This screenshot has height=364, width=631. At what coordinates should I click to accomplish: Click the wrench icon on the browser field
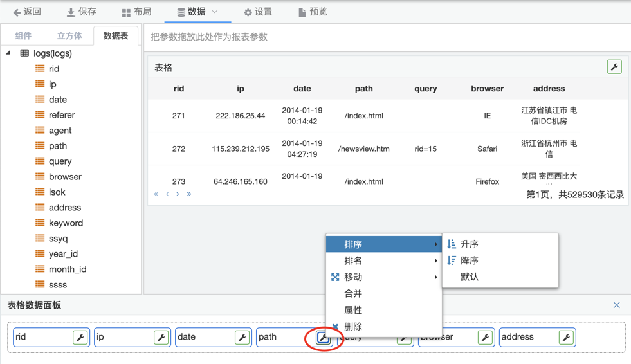[486, 338]
